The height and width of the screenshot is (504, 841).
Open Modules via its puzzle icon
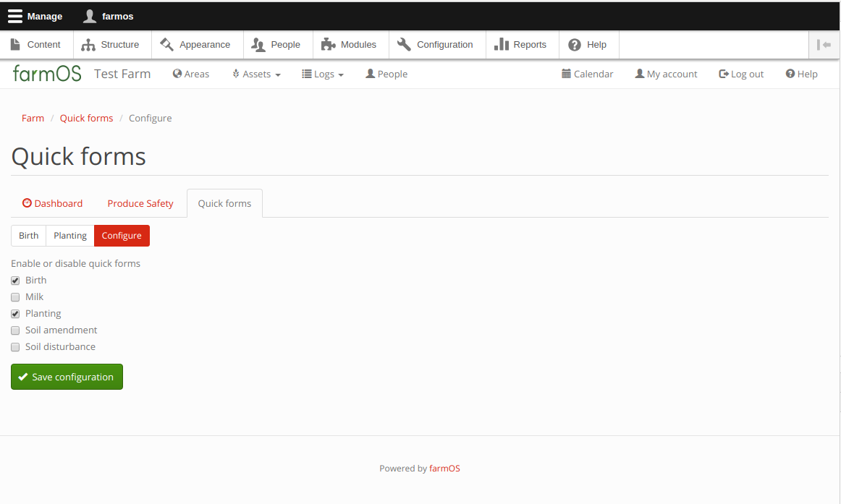tap(329, 45)
